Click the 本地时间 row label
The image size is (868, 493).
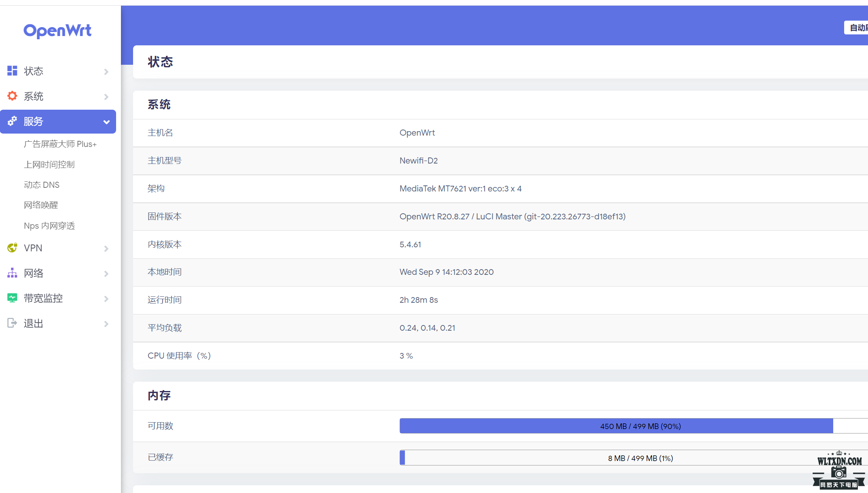coord(165,272)
